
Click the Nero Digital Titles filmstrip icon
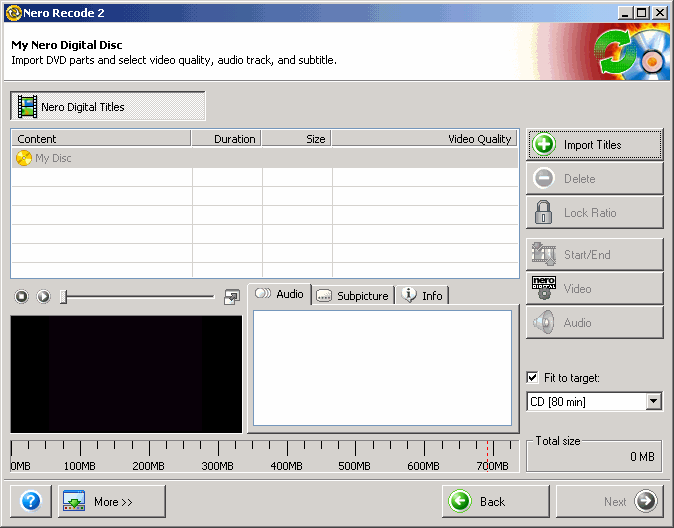click(x=27, y=107)
